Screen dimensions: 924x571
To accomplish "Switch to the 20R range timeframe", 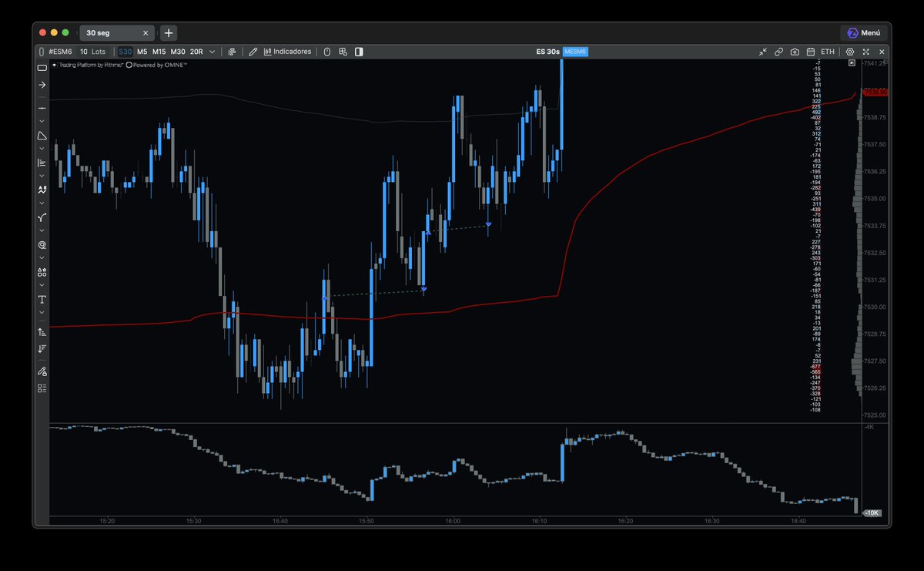I will [x=196, y=52].
